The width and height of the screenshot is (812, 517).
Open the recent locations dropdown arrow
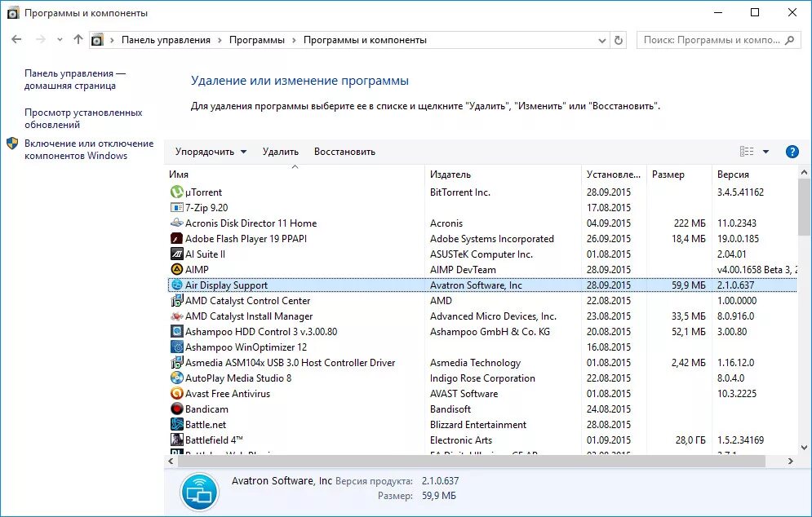click(x=60, y=39)
